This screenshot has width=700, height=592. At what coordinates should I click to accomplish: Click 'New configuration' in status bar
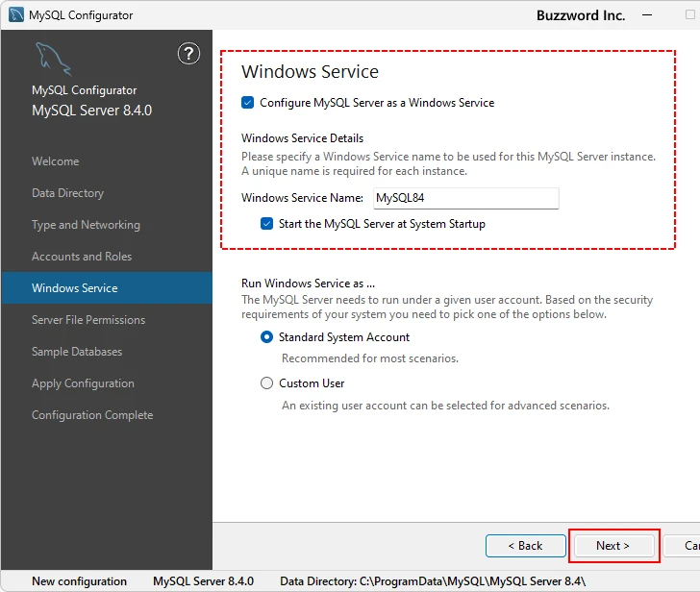point(79,581)
